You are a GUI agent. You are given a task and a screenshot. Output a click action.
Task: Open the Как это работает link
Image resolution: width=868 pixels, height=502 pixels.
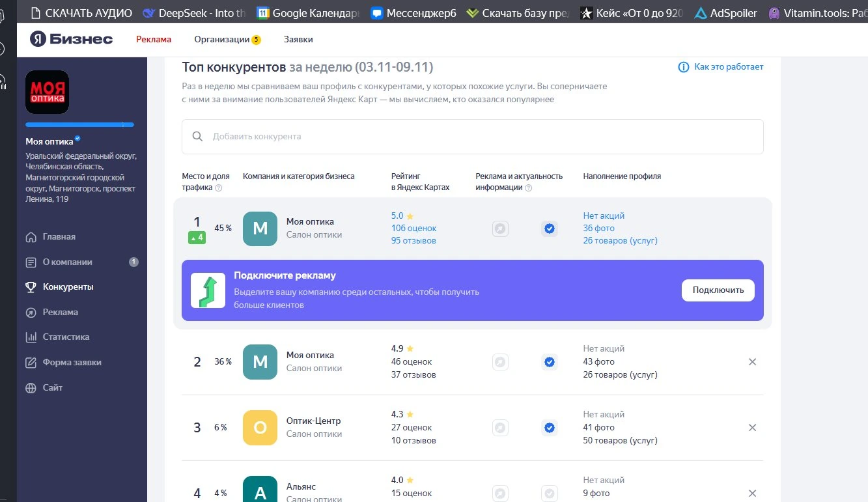(729, 67)
